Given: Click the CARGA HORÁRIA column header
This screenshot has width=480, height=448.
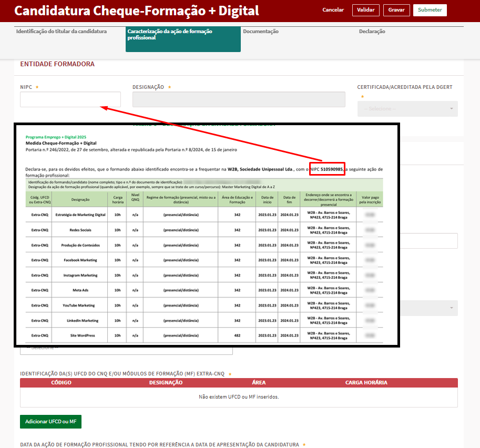Looking at the screenshot, I should click(366, 383).
